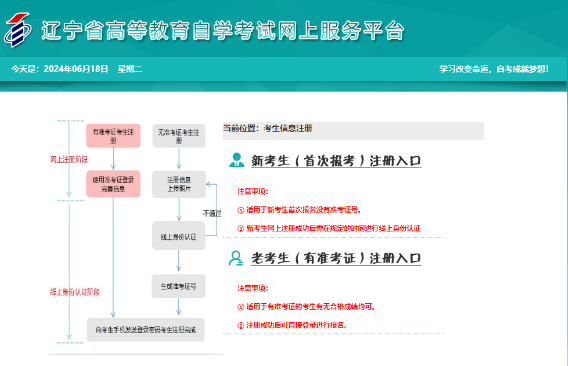This screenshot has height=366, width=568.
Task: Click note 注册成功后可直接登录进行报名
Action: 292,325
